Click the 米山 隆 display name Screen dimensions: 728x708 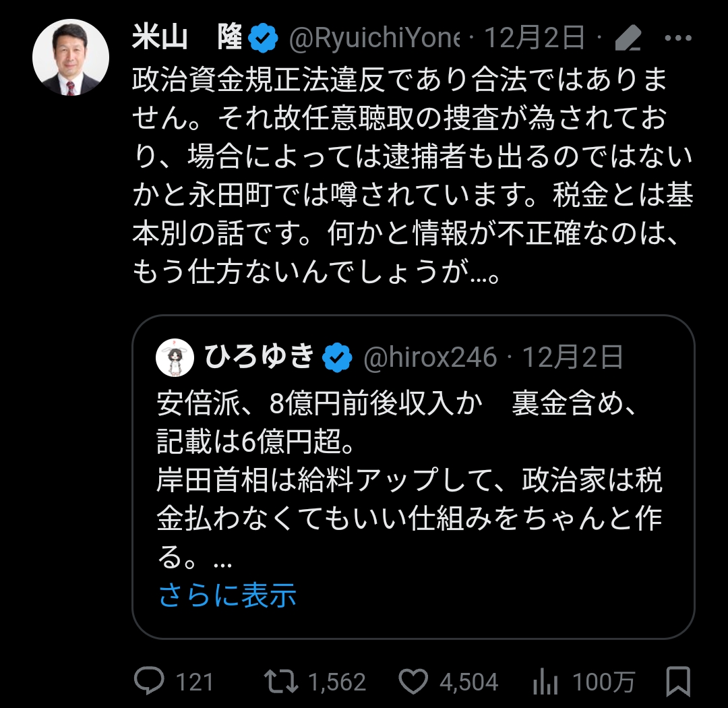(x=187, y=37)
